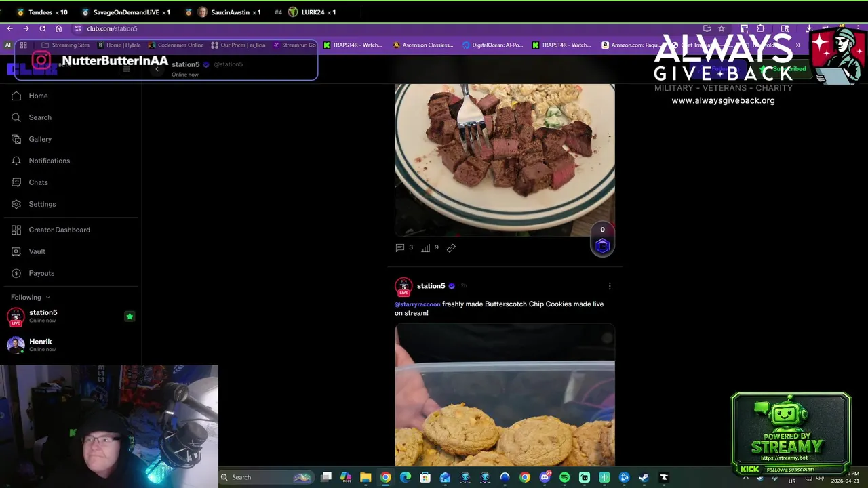This screenshot has width=868, height=488.
Task: Open Settings in the sidebar
Action: 33,204
